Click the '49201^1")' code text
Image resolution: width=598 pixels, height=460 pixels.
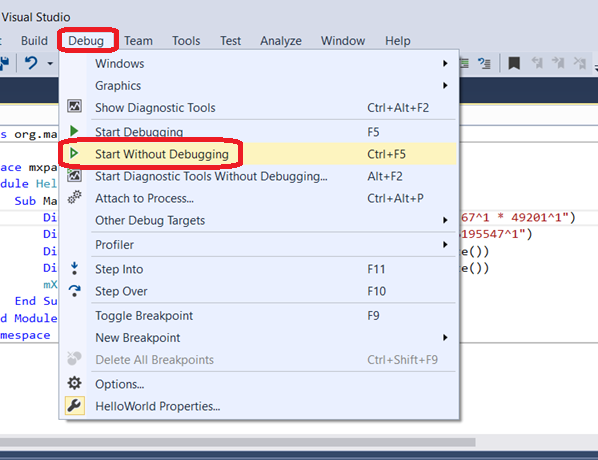pos(543,217)
